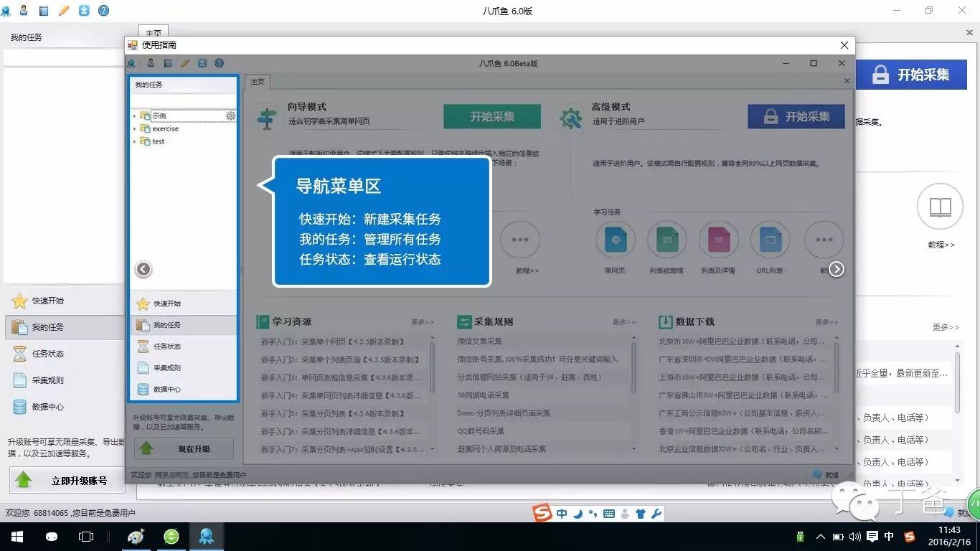The image size is (980, 551).
Task: Click the 开始采集 lock button in main window
Action: coord(911,75)
